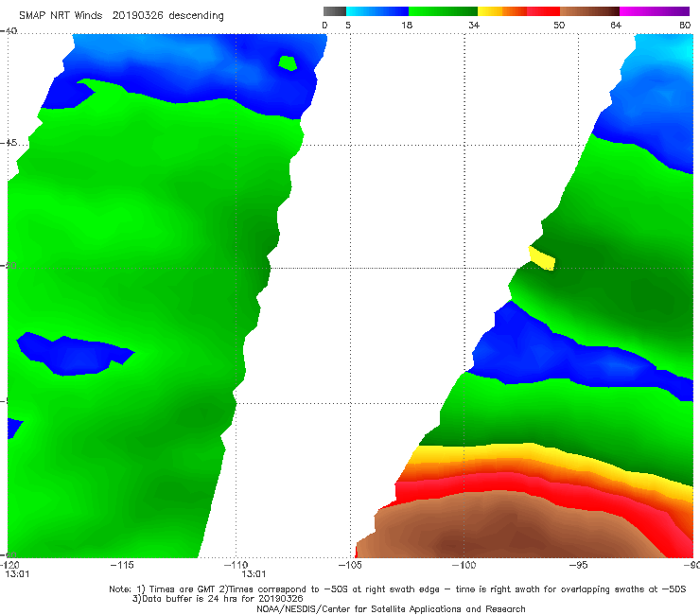Click the yellow segment of the color bar
This screenshot has height=615, width=700.
tap(490, 11)
